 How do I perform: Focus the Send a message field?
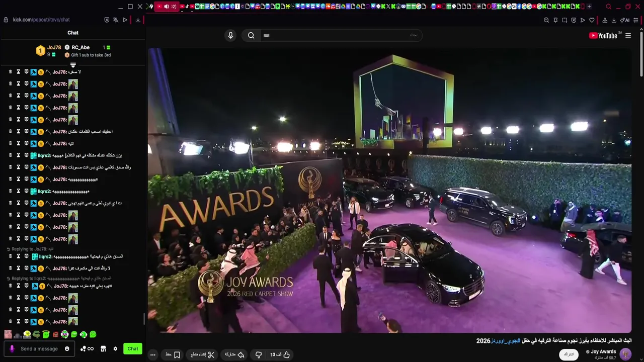pyautogui.click(x=39, y=348)
